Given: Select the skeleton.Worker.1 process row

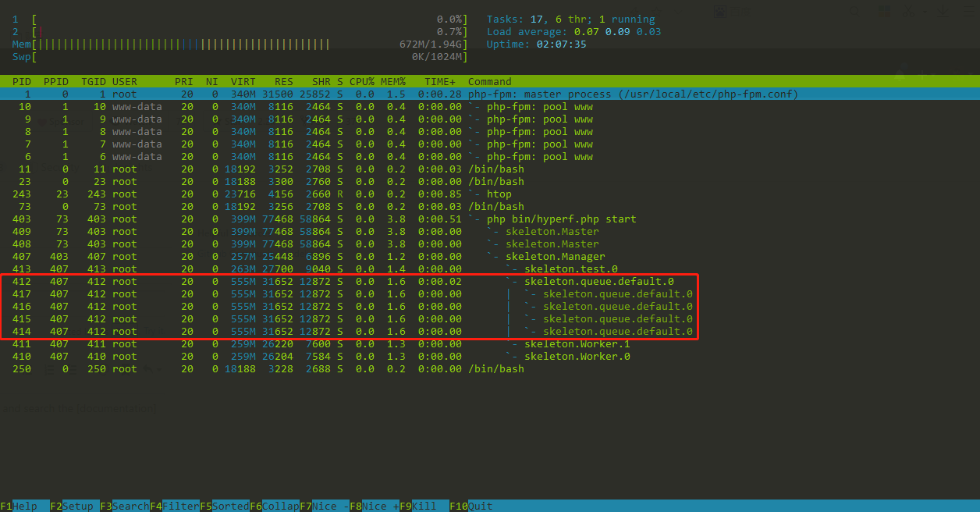Looking at the screenshot, I should tap(490, 343).
